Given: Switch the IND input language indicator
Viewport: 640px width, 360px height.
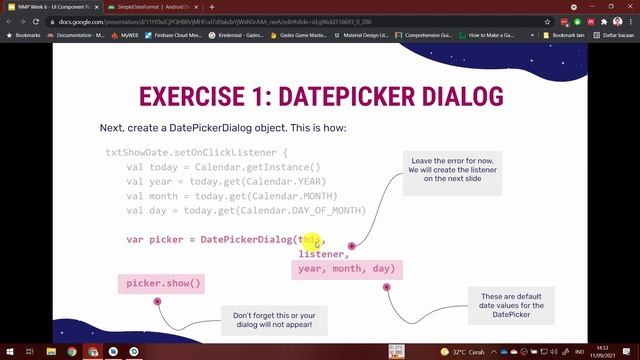Looking at the screenshot, I should [579, 352].
